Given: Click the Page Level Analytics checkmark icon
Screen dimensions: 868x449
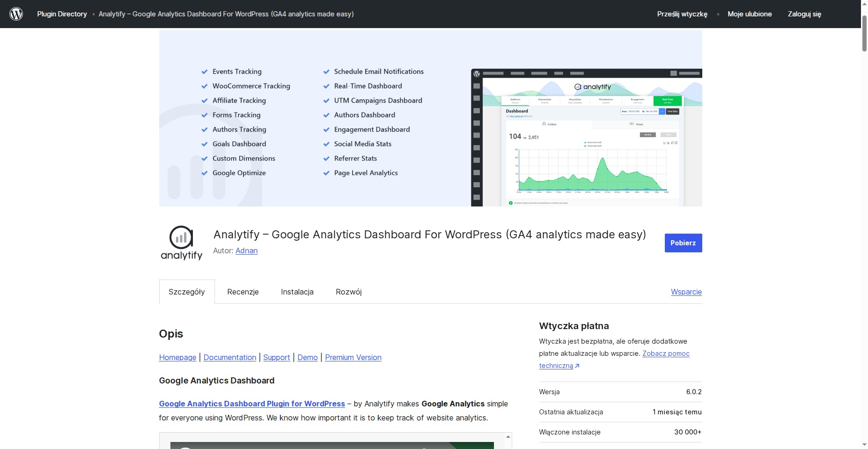Looking at the screenshot, I should [326, 173].
